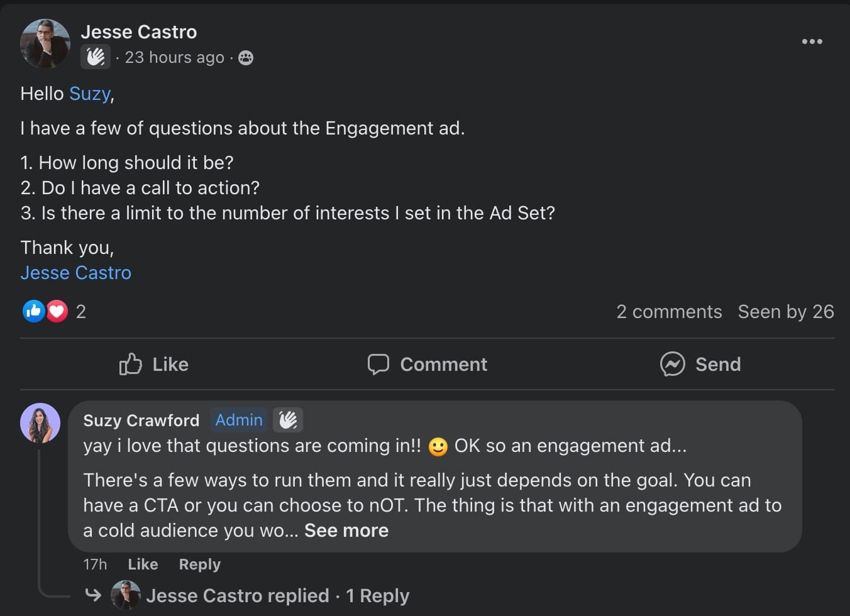Screen dimensions: 850x616
Task: Like the post by Jesse Castro
Action: pos(154,364)
